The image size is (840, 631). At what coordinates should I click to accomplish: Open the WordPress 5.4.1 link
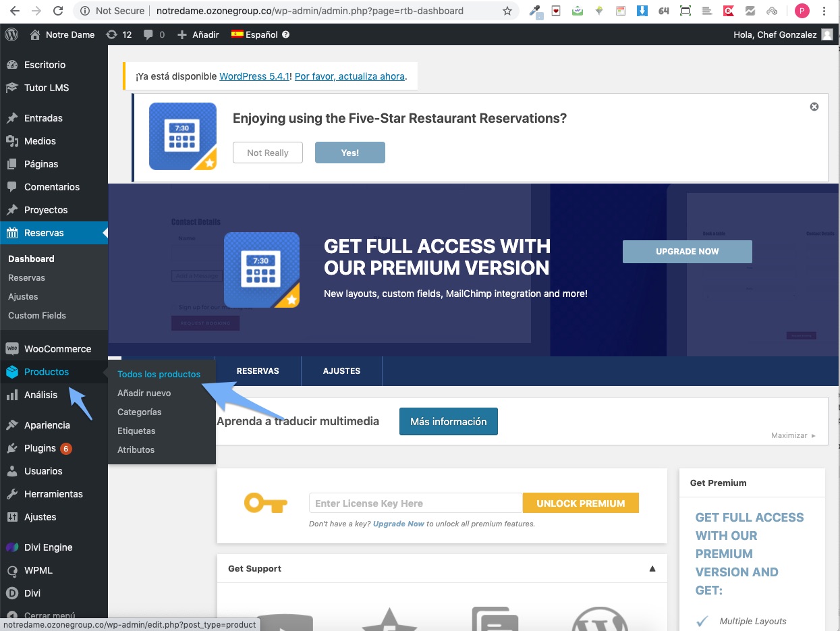click(x=254, y=76)
